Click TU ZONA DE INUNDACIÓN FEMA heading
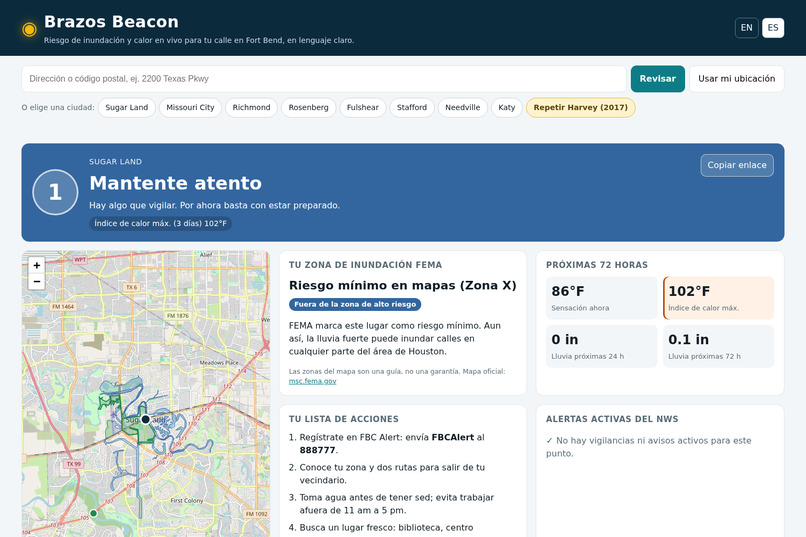The width and height of the screenshot is (806, 537). pyautogui.click(x=365, y=265)
